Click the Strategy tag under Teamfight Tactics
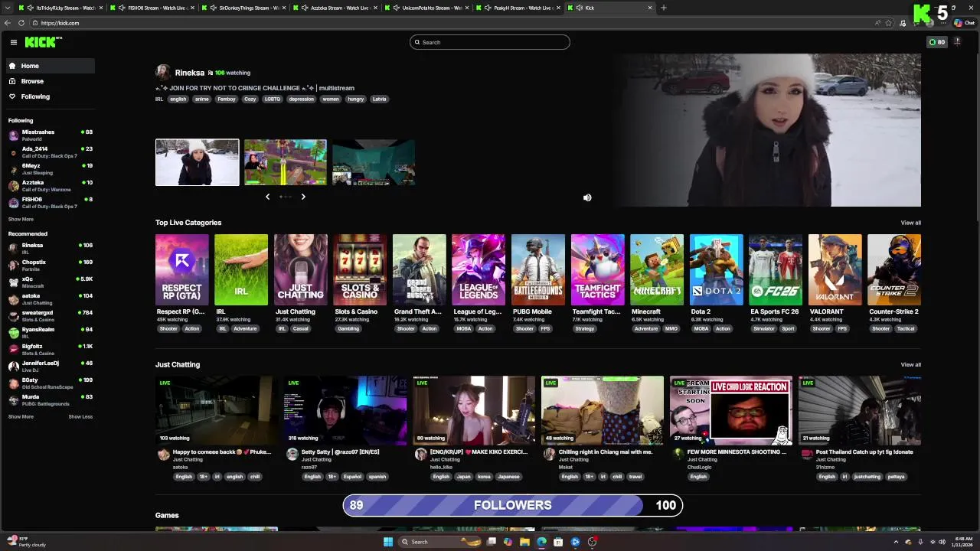This screenshot has height=551, width=980. click(x=585, y=328)
